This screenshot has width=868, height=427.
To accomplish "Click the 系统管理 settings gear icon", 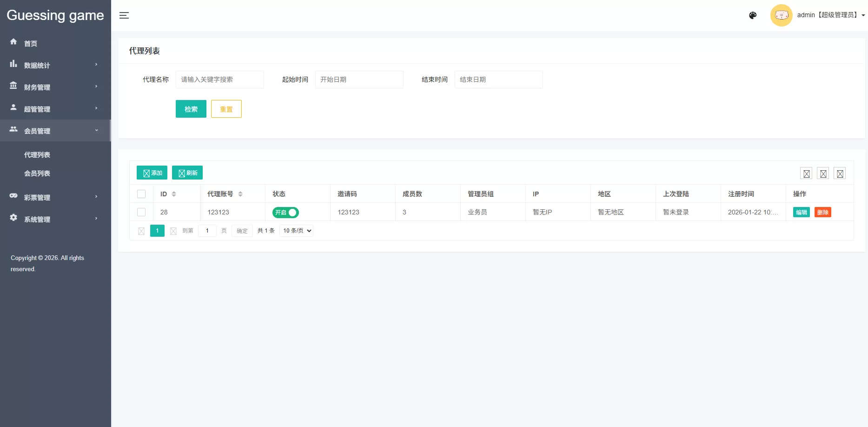I will tap(13, 219).
